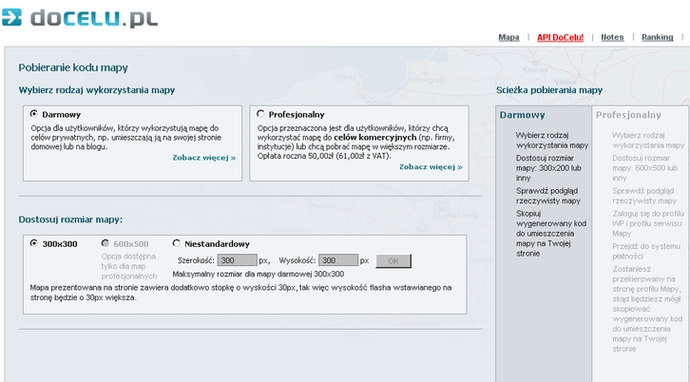
Task: Switch to Profesjonalny path tab
Action: coord(628,115)
